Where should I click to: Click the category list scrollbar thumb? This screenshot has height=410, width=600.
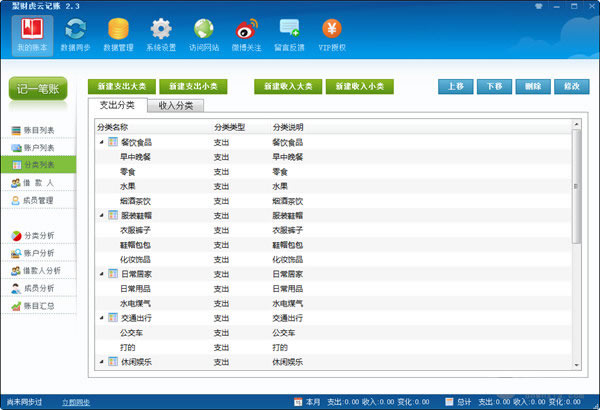coord(577,186)
